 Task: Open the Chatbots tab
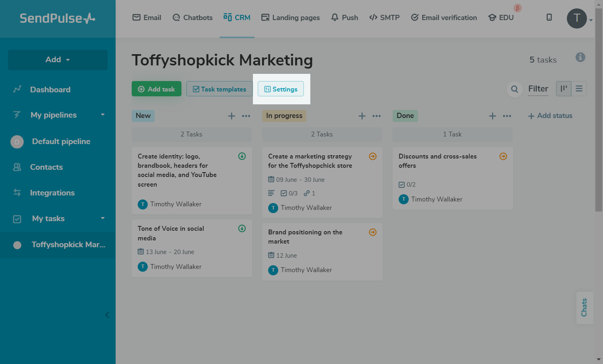(193, 18)
